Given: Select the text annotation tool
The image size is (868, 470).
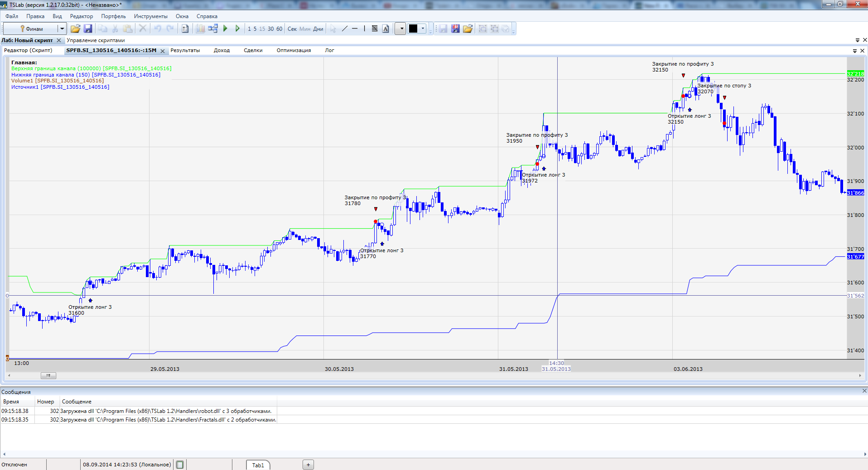Looking at the screenshot, I should click(x=386, y=29).
